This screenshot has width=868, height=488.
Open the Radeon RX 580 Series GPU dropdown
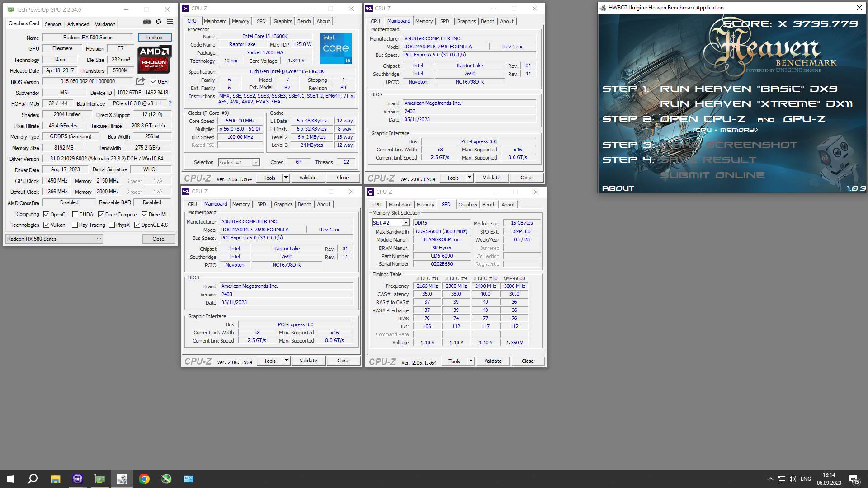(x=54, y=239)
